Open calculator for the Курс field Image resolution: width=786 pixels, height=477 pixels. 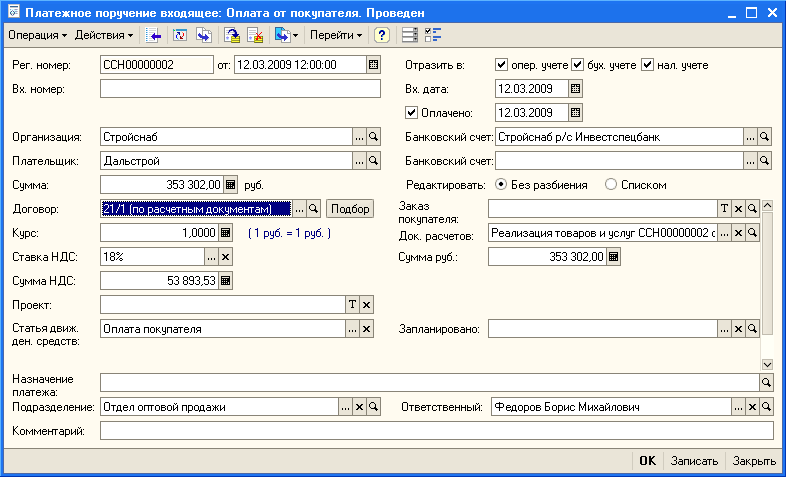(226, 233)
